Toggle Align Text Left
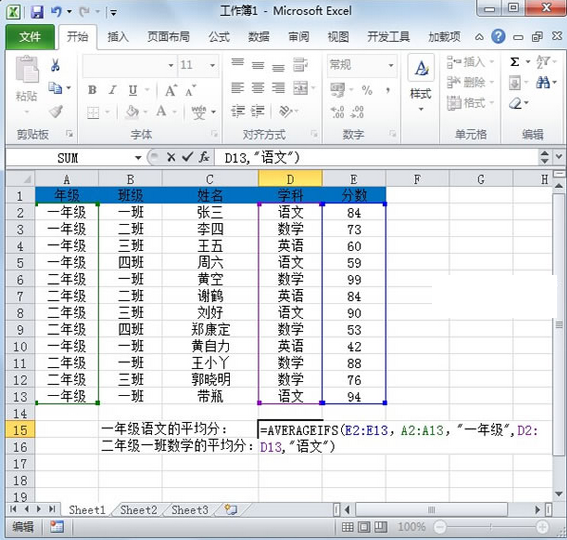This screenshot has width=567, height=540. (x=238, y=88)
